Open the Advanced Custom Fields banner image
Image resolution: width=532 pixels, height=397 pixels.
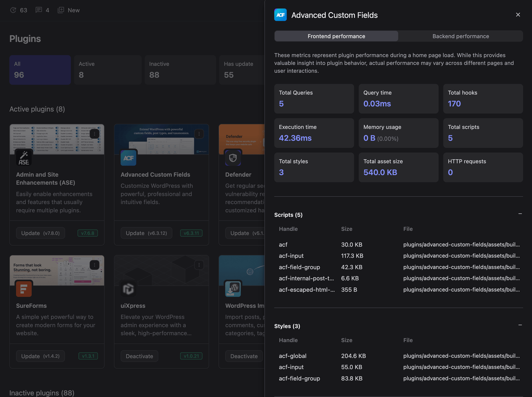pos(161,139)
